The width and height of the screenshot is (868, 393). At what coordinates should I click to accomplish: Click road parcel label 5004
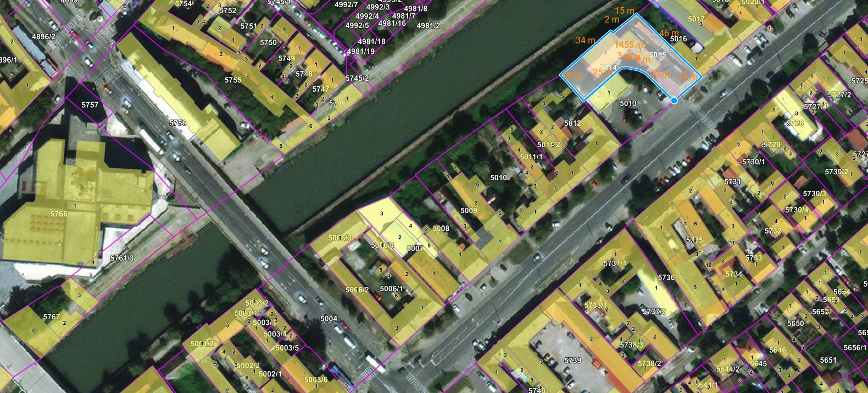pos(329,319)
